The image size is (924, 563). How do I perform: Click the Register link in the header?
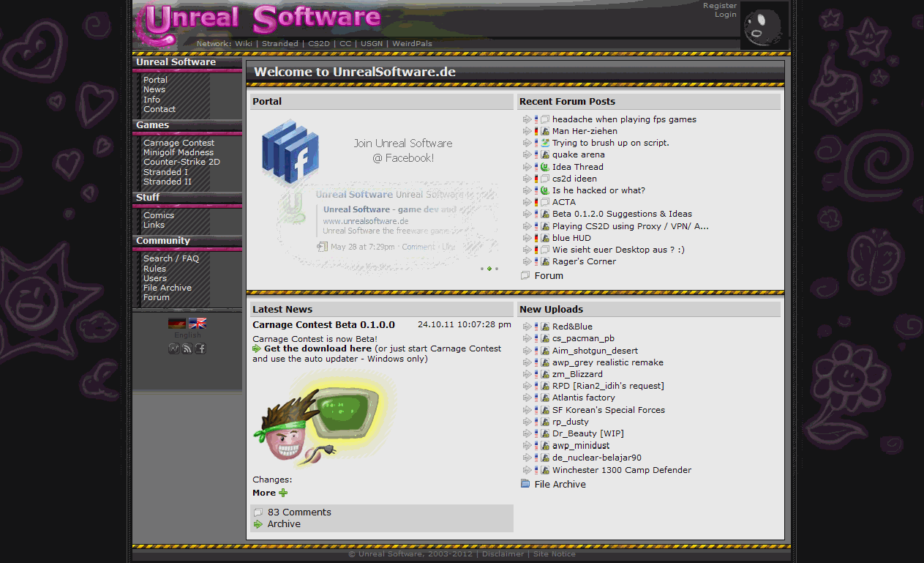720,6
